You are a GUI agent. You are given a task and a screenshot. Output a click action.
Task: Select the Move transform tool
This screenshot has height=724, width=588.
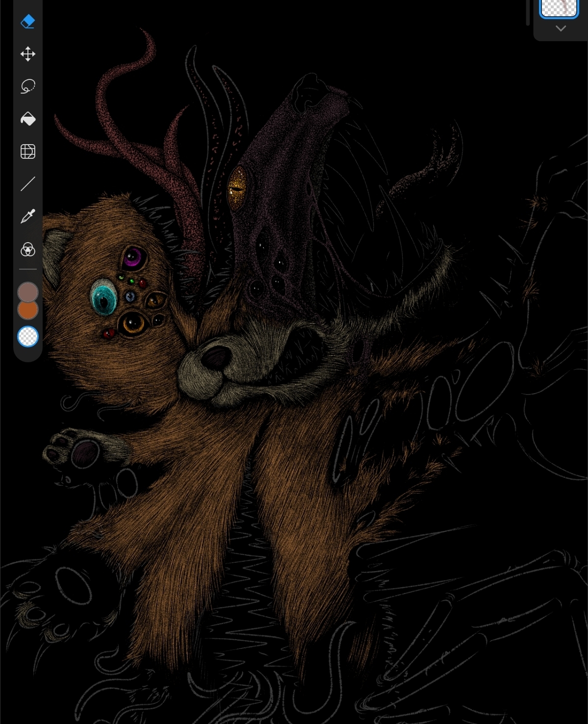28,54
